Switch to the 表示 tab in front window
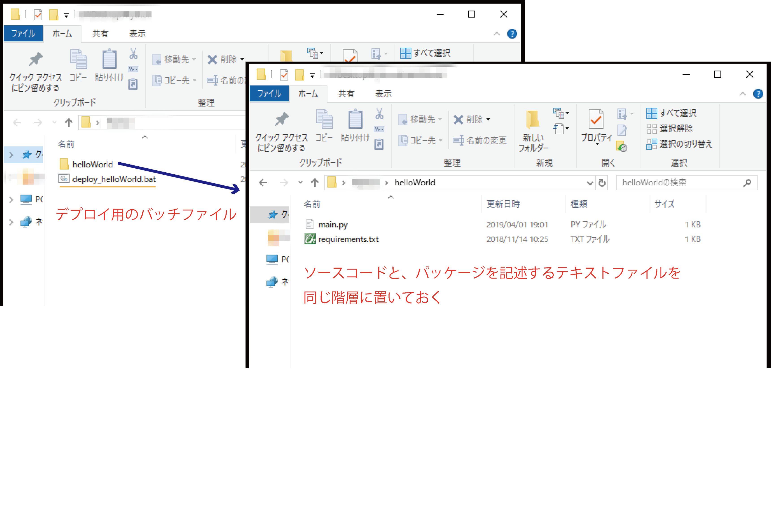 click(383, 94)
